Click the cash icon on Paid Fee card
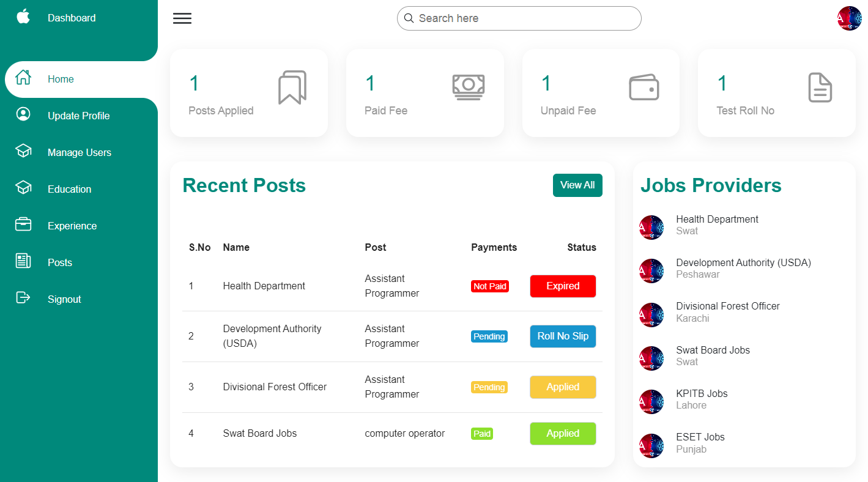This screenshot has width=868, height=482. 469,87
